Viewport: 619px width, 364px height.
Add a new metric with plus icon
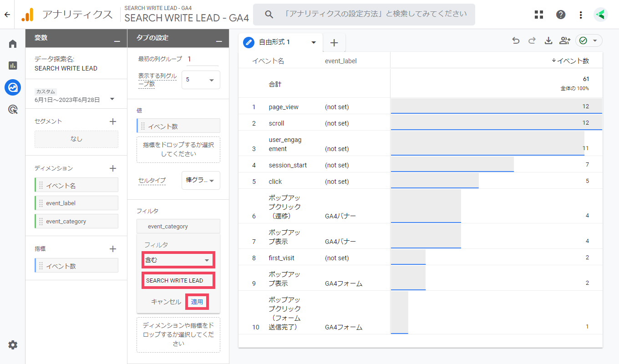113,249
